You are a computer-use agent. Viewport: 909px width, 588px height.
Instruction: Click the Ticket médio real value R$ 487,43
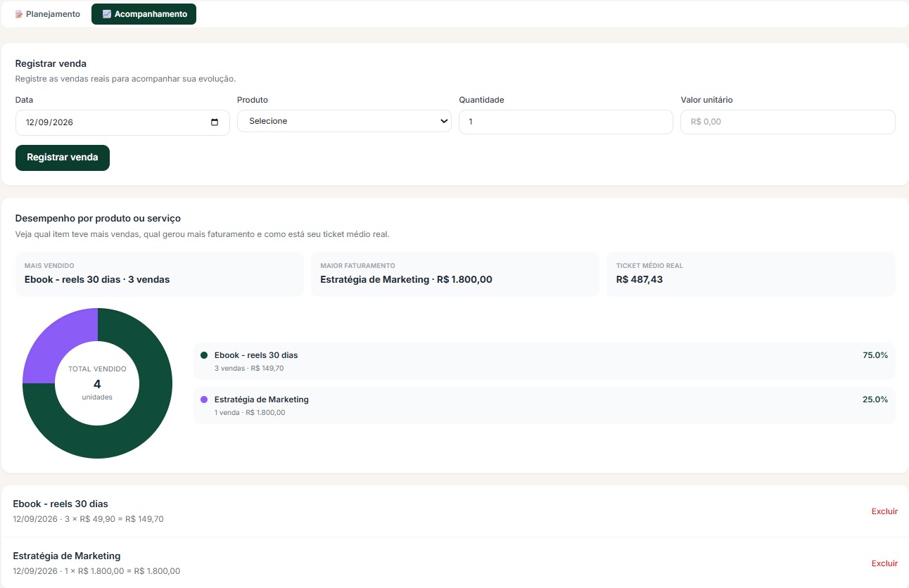point(640,279)
